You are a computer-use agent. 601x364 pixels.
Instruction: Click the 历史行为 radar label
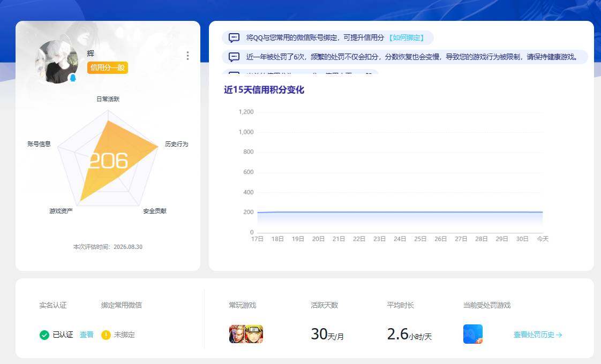(177, 144)
